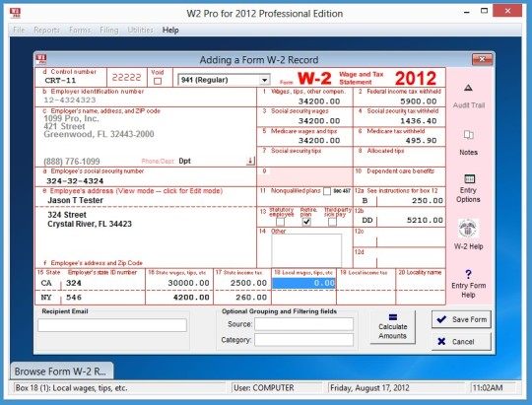Open the Notes icon in sidebar
Image resolution: width=532 pixels, height=405 pixels.
pos(468,135)
